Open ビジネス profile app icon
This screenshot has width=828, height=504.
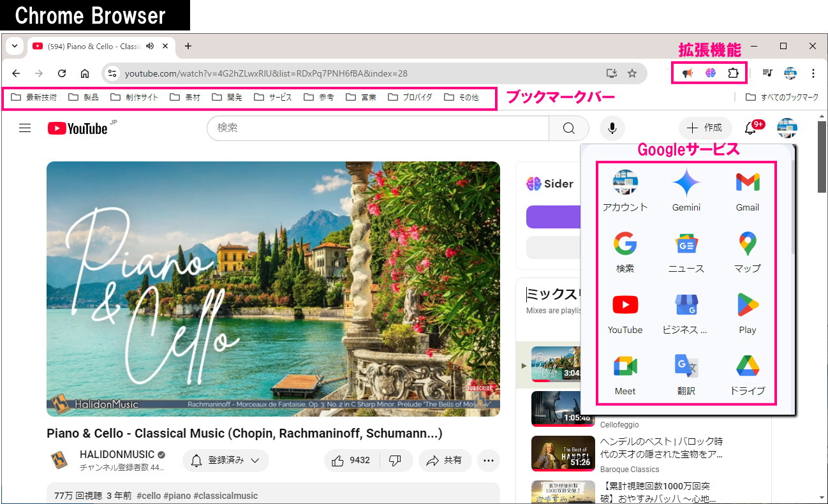coord(686,313)
